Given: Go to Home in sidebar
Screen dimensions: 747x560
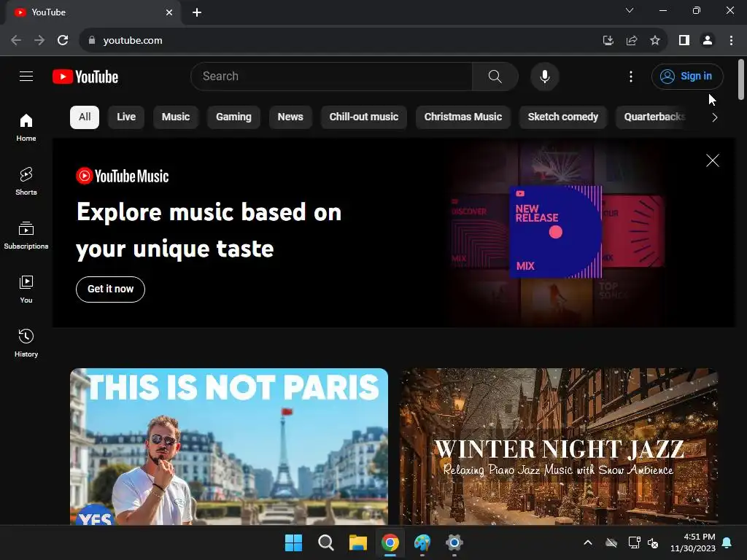Looking at the screenshot, I should click(x=26, y=128).
